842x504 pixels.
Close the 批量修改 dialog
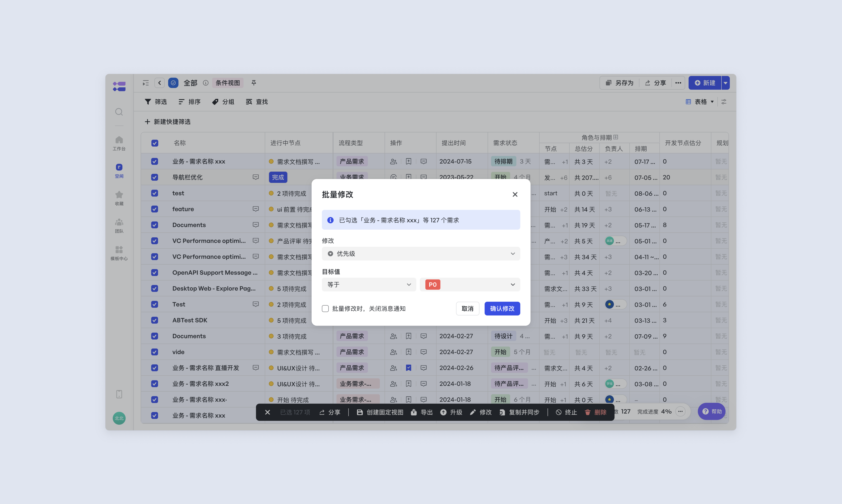pos(515,194)
